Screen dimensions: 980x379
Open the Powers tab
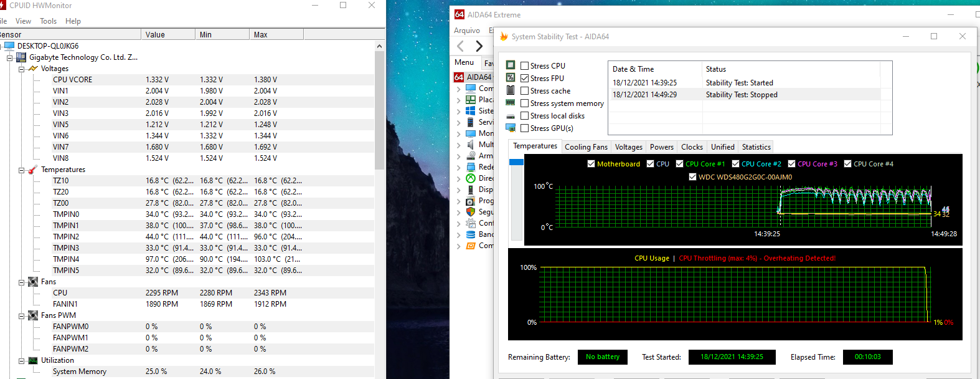(661, 147)
